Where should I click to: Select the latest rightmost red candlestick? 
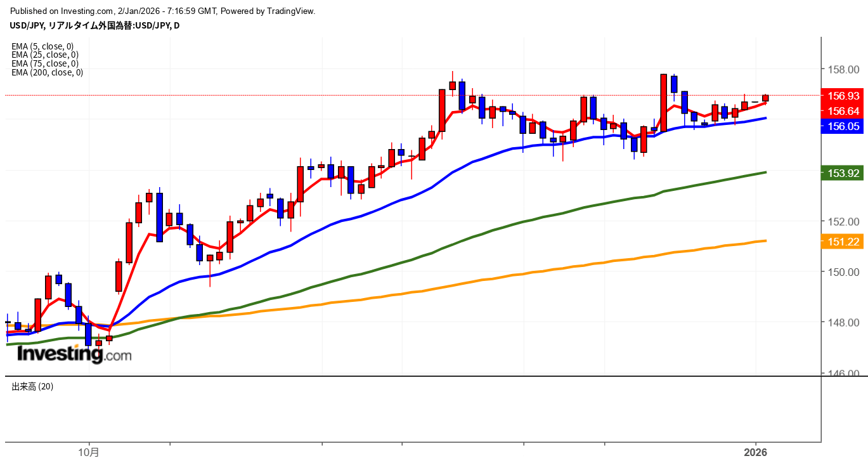(x=765, y=98)
